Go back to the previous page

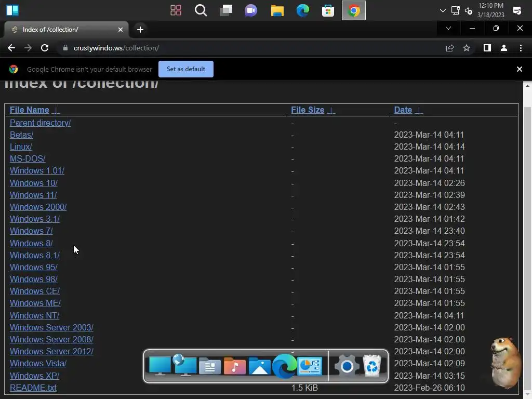tap(11, 48)
